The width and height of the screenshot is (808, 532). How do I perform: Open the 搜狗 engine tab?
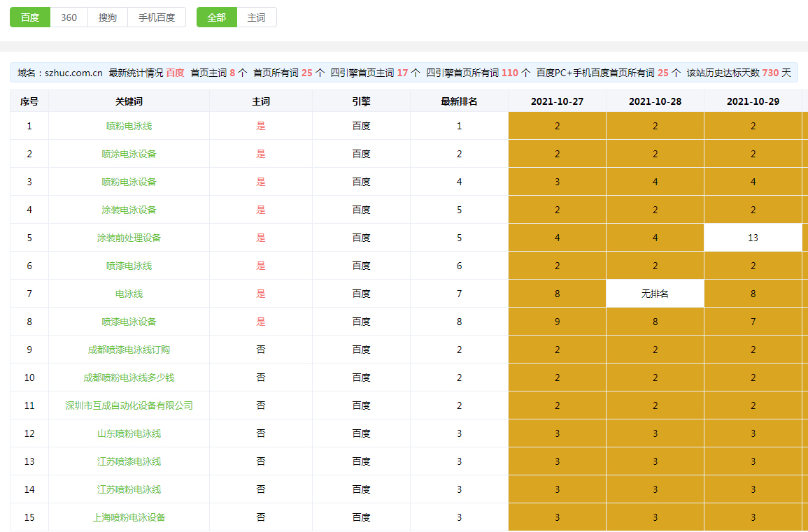click(x=108, y=17)
